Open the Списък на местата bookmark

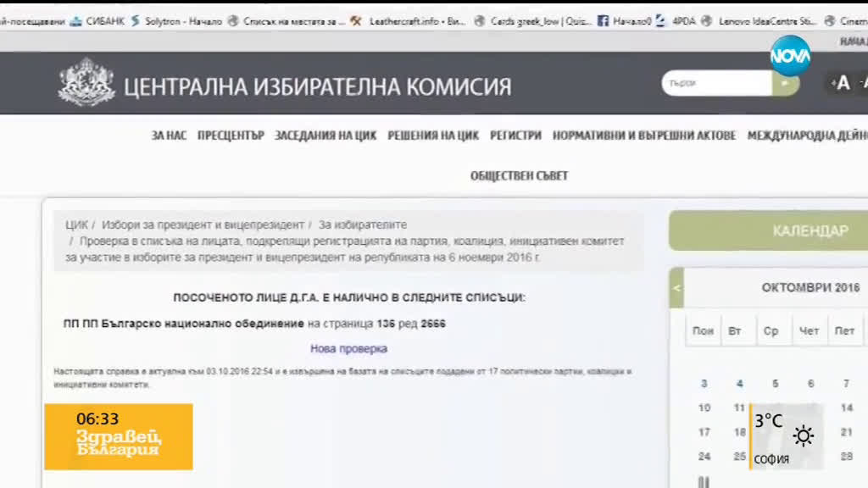point(287,21)
